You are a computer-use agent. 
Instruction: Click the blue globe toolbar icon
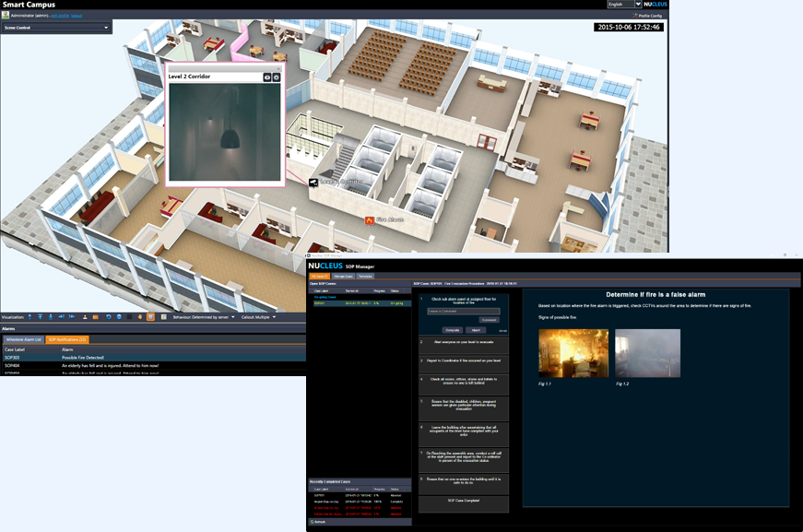coord(119,317)
